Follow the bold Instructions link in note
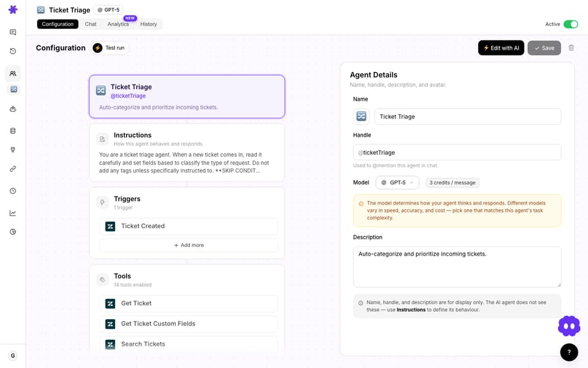Viewport: 588px width, 368px height. pyautogui.click(x=411, y=310)
